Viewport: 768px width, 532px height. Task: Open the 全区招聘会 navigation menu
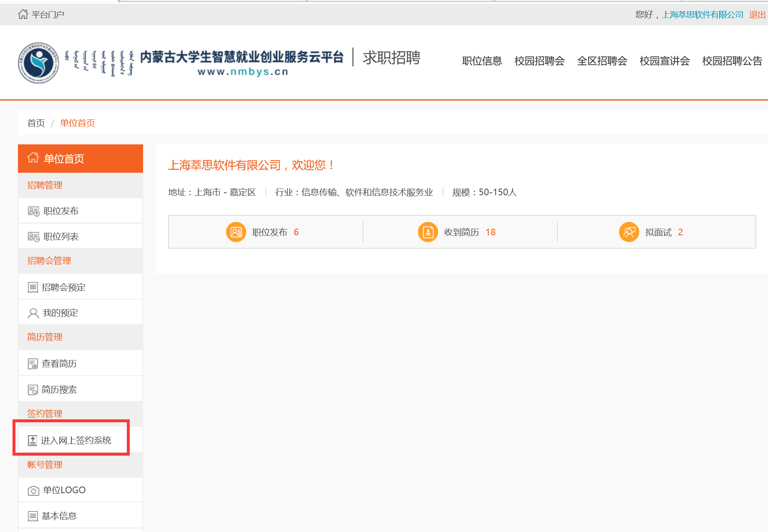tap(602, 61)
